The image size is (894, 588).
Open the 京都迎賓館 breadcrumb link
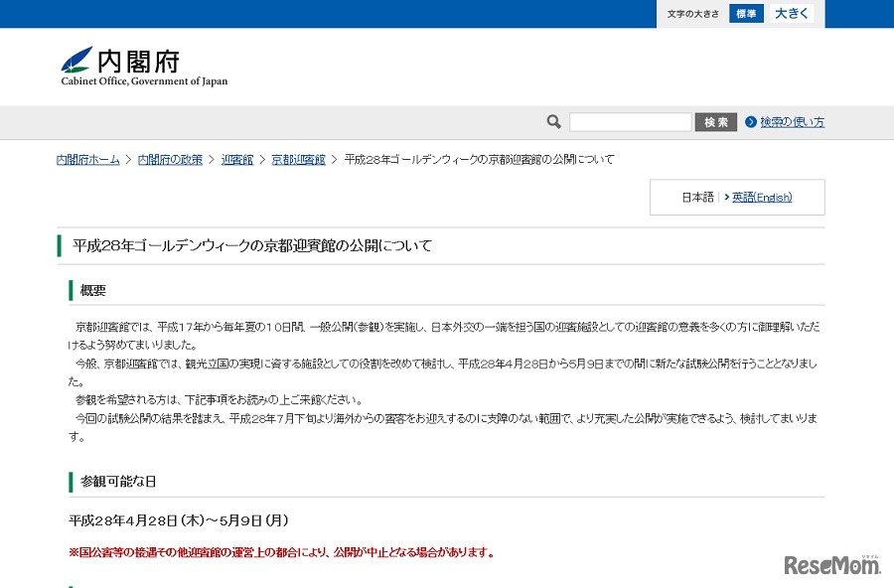pyautogui.click(x=298, y=158)
